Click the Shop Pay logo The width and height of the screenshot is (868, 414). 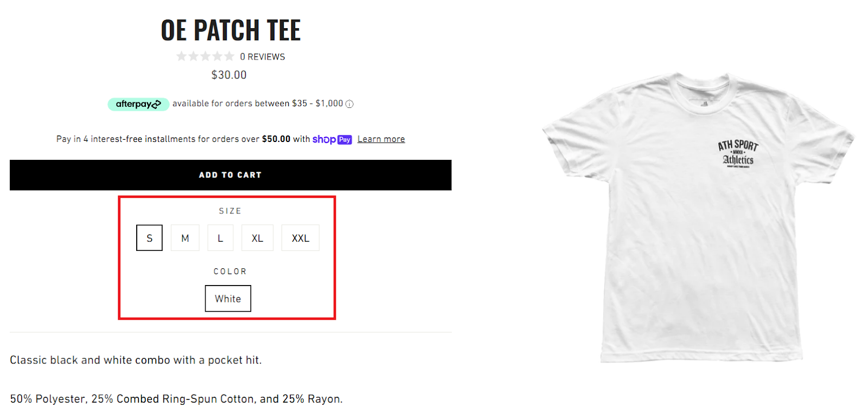click(x=332, y=139)
